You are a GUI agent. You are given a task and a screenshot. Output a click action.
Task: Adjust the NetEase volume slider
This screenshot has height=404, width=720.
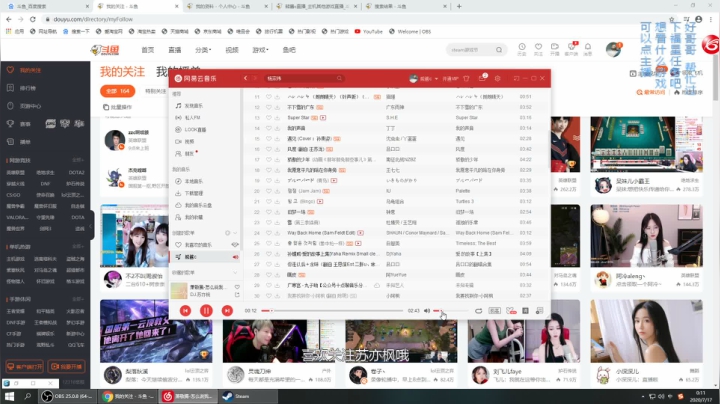point(450,311)
